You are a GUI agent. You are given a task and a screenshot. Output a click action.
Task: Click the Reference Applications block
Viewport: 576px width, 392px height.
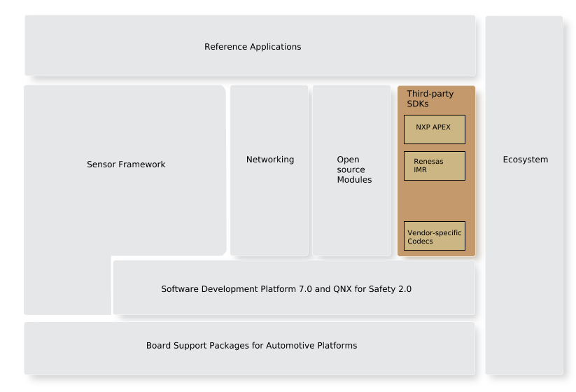(x=252, y=47)
